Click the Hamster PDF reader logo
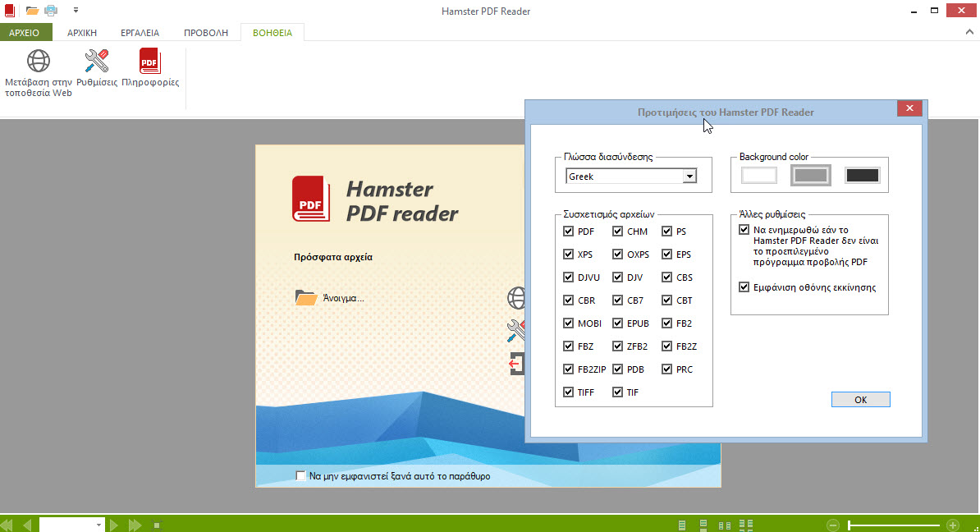980x532 pixels. tap(310, 199)
